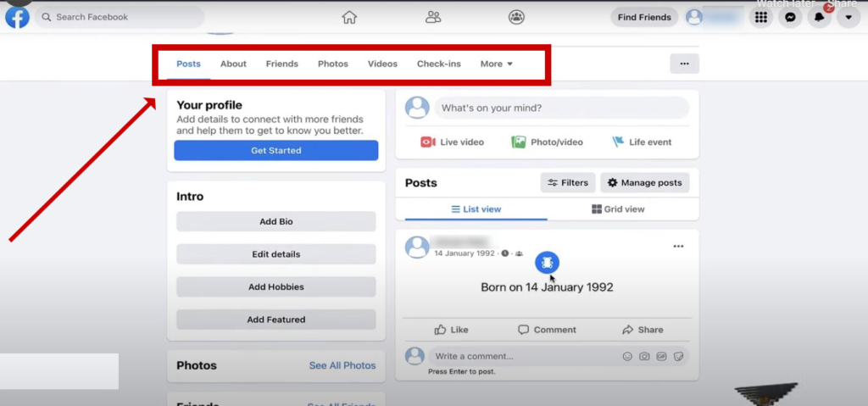The width and height of the screenshot is (868, 406).
Task: Open the Check-ins tab
Action: pyautogui.click(x=439, y=64)
